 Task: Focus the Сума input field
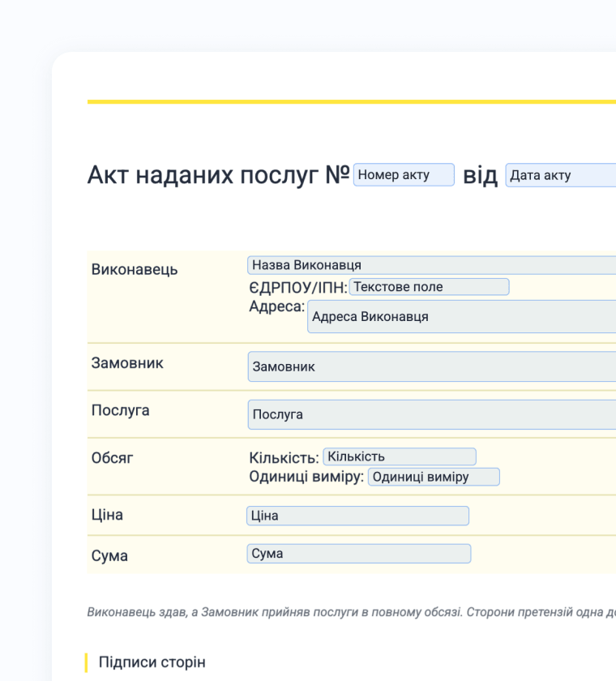358,554
